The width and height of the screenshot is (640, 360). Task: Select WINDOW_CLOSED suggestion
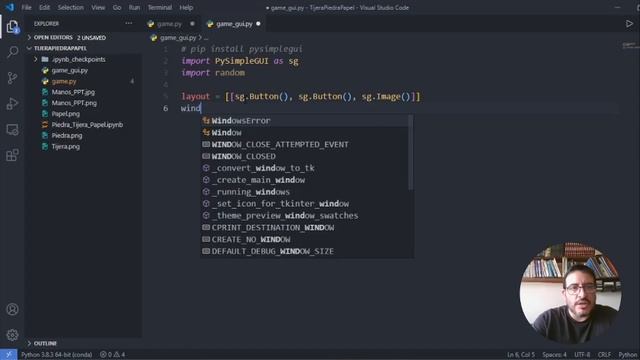pos(305,156)
